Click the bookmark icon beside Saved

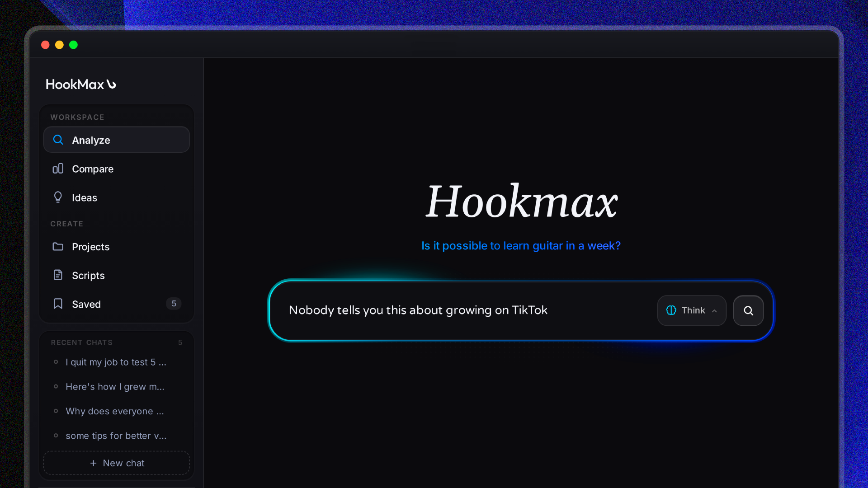tap(58, 304)
